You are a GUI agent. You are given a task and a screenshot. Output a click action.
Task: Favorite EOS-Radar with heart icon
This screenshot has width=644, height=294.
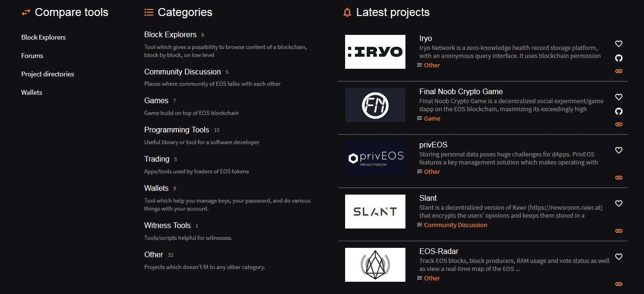(619, 257)
